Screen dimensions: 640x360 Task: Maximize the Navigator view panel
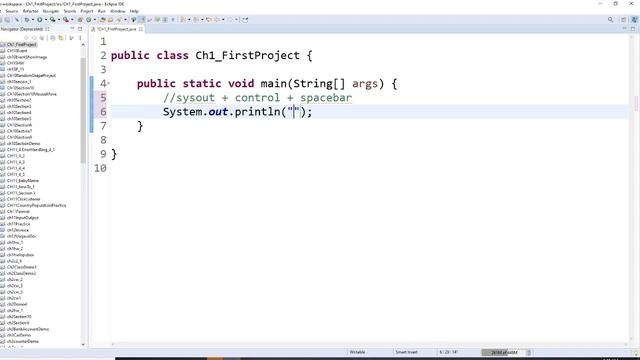pyautogui.click(x=80, y=29)
